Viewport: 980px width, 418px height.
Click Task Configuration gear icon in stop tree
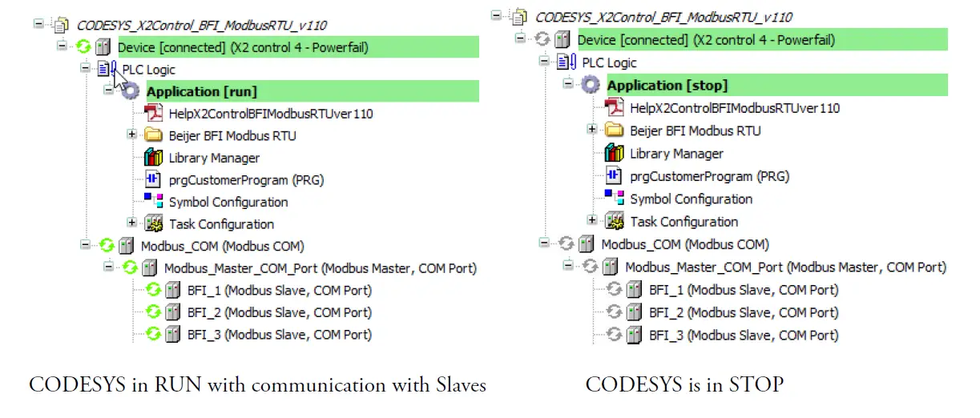pyautogui.click(x=615, y=221)
